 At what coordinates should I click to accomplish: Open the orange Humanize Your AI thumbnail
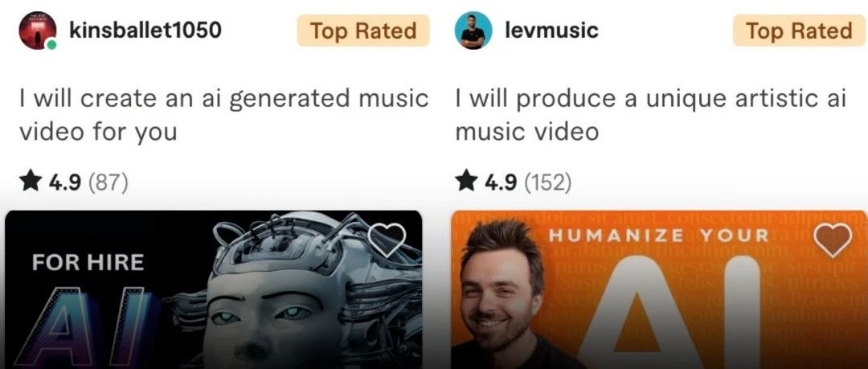(x=659, y=289)
